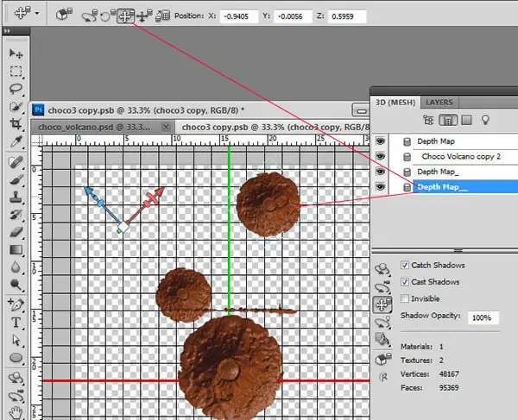
Task: Hide the first Depth Map mesh
Action: click(380, 141)
